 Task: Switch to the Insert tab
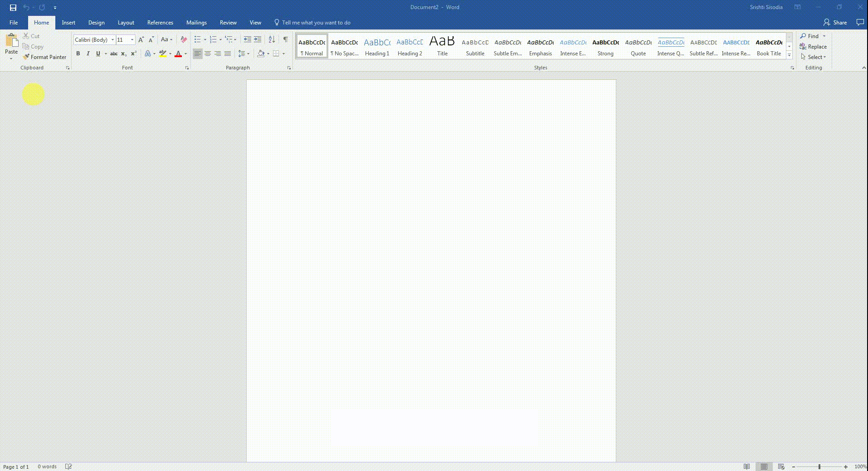[x=68, y=23]
